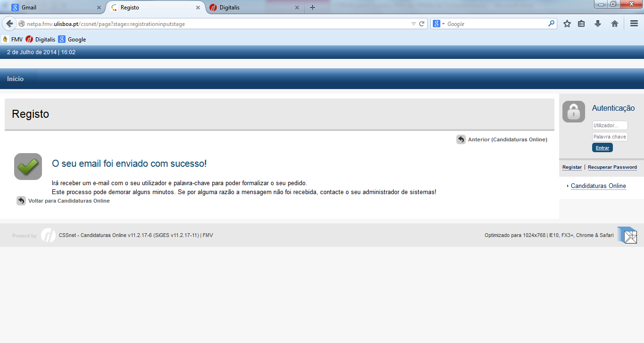The height and width of the screenshot is (343, 644).
Task: Click the Anterior (Candidaturas Online) link
Action: tap(508, 139)
